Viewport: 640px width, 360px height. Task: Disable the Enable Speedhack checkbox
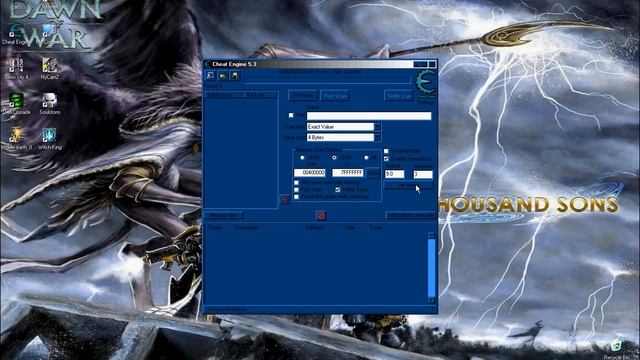point(386,158)
